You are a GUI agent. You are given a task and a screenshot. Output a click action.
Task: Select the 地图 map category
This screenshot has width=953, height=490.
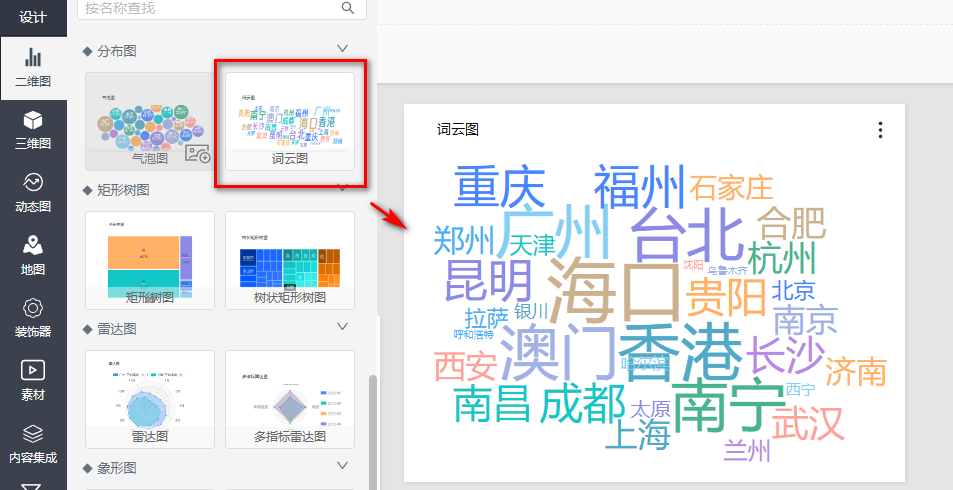(33, 256)
